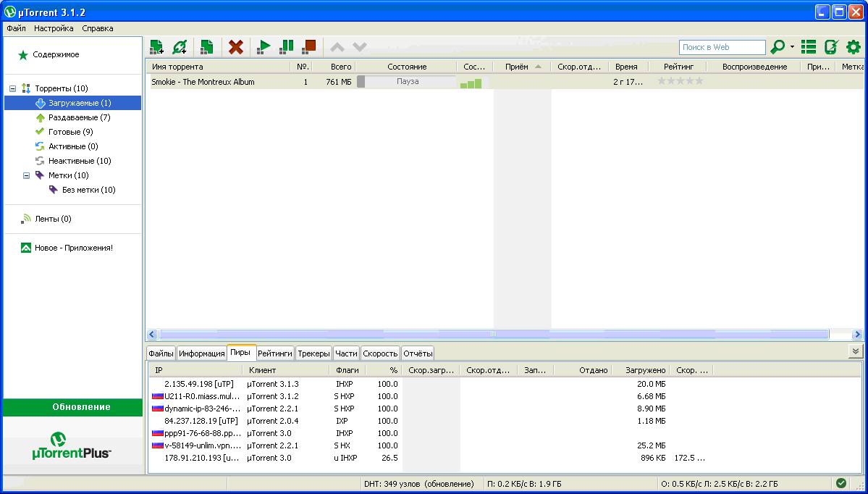Open Новое - Приложения! entry
Image resolution: width=868 pixels, height=494 pixels.
74,248
